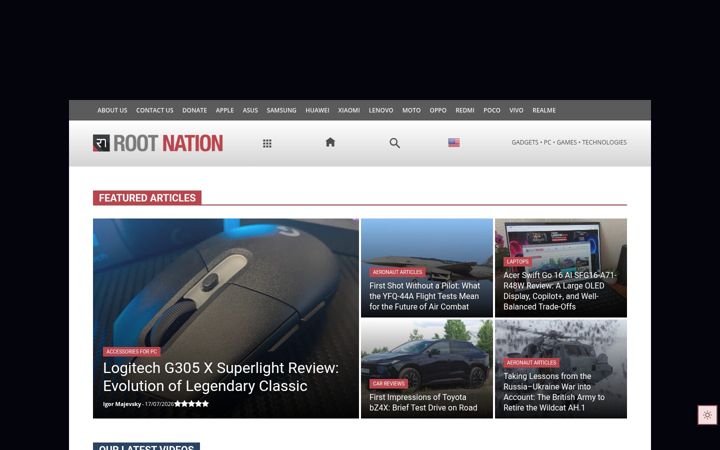Open the Toyota bZ4X first impressions title

point(423,402)
